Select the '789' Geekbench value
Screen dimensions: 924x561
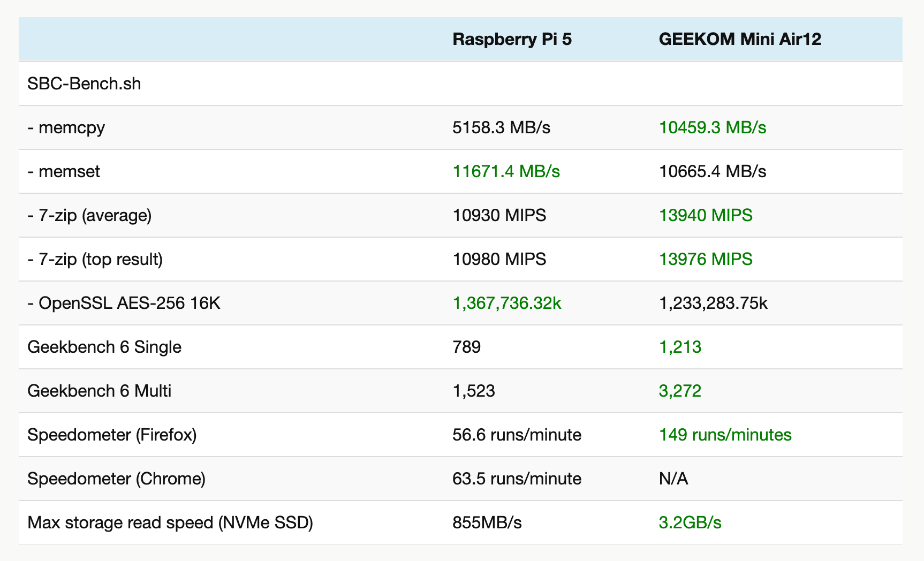(x=466, y=347)
